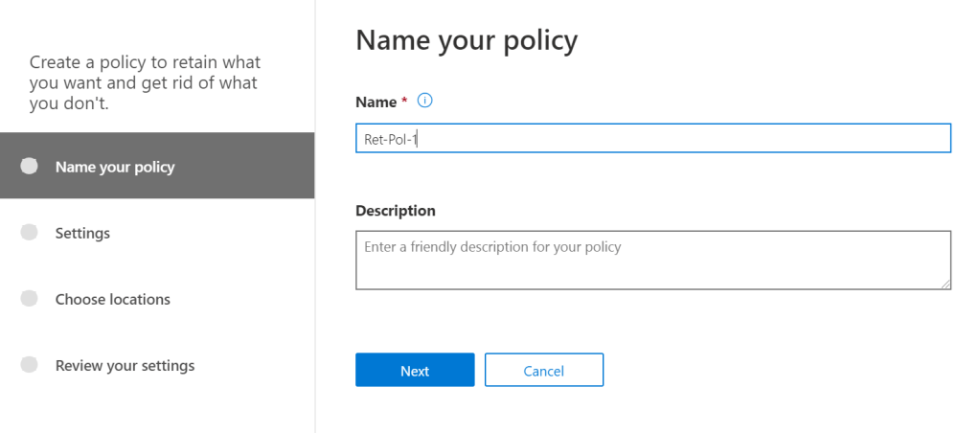Go to the Settings step
Image resolution: width=980 pixels, height=433 pixels.
tap(82, 233)
